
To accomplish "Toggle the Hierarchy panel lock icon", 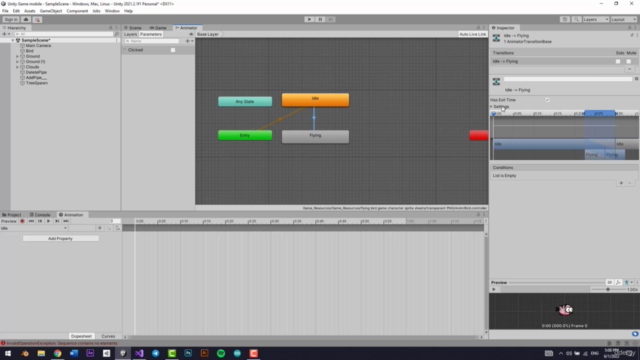I will (x=110, y=28).
